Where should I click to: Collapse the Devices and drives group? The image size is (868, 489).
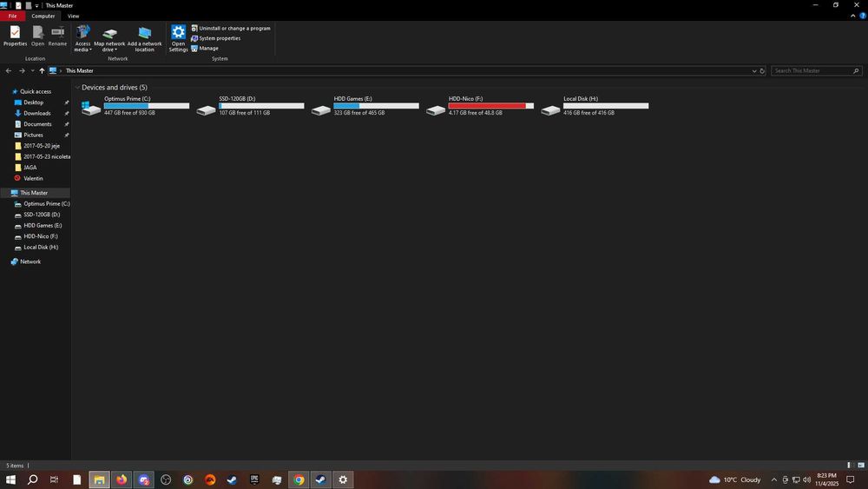click(x=77, y=88)
